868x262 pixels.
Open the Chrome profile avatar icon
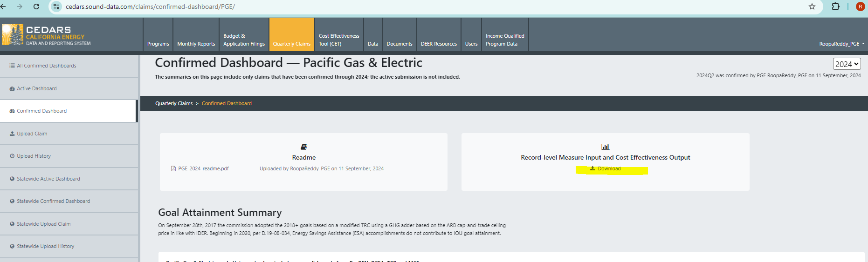point(860,7)
